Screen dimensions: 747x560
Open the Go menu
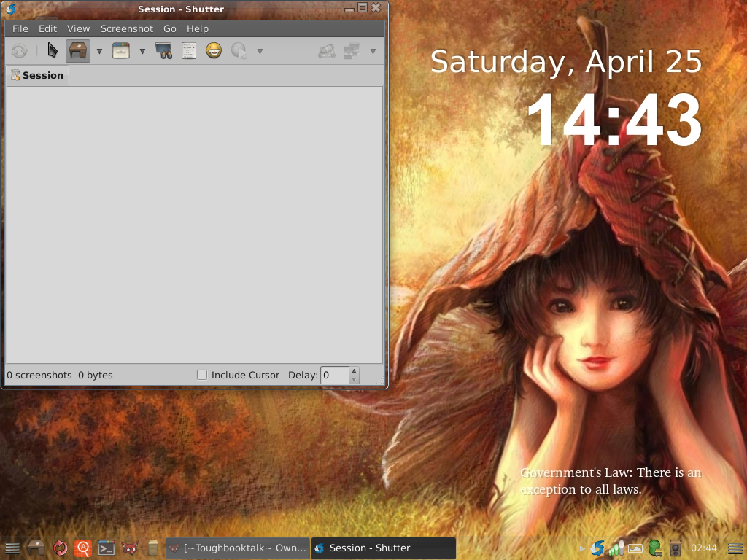(x=169, y=28)
